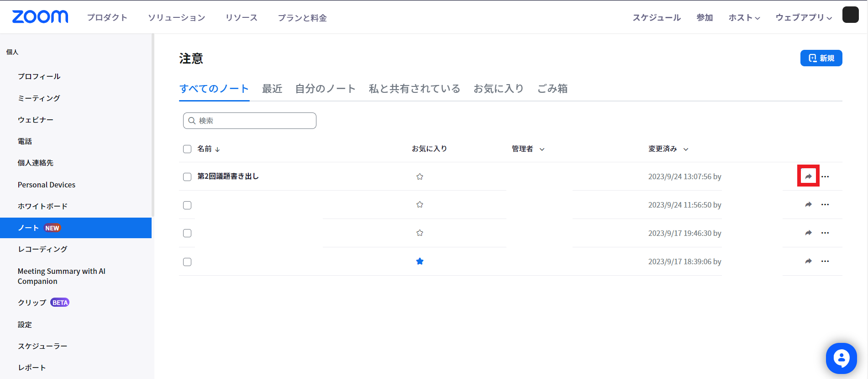This screenshot has height=379, width=868.
Task: Go to レコーディング in the sidebar
Action: (42, 249)
